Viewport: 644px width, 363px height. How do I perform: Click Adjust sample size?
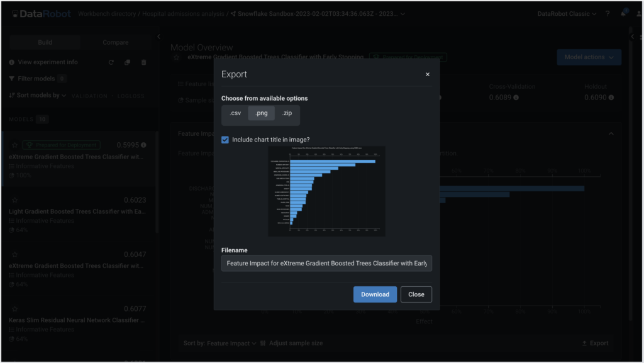point(292,343)
